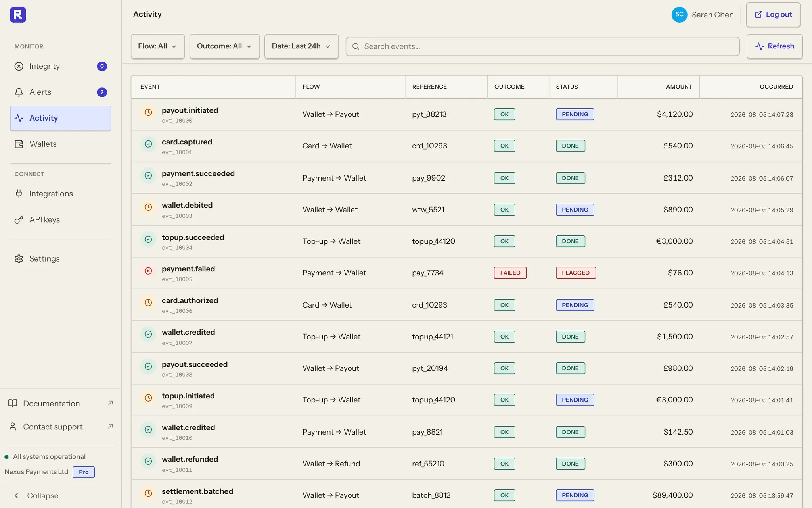Image resolution: width=812 pixels, height=508 pixels.
Task: Go to Alerts in the sidebar
Action: [x=61, y=92]
